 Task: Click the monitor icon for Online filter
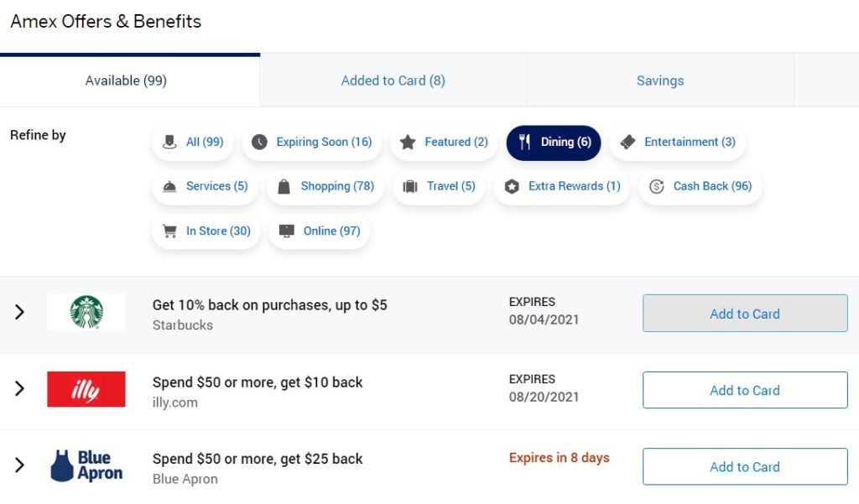[287, 231]
